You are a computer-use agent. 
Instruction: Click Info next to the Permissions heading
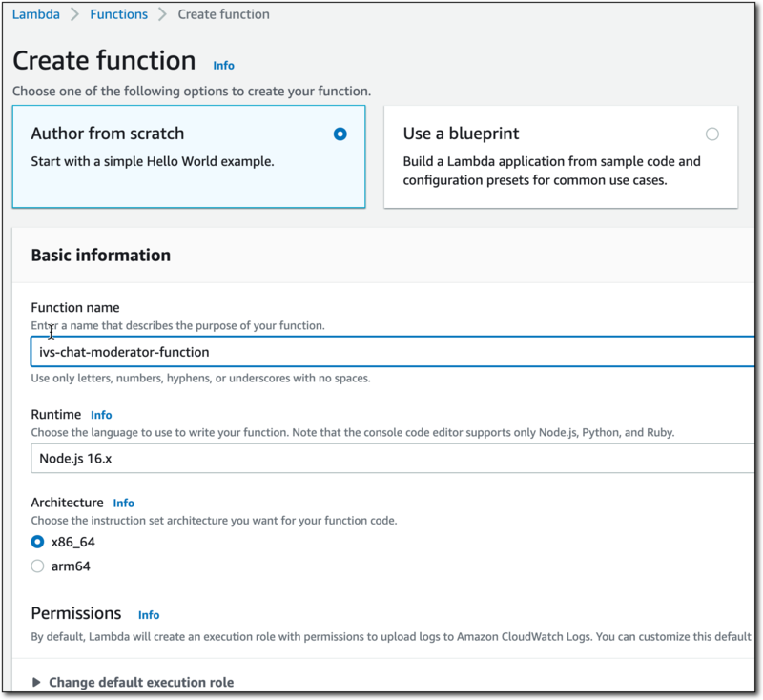click(148, 614)
